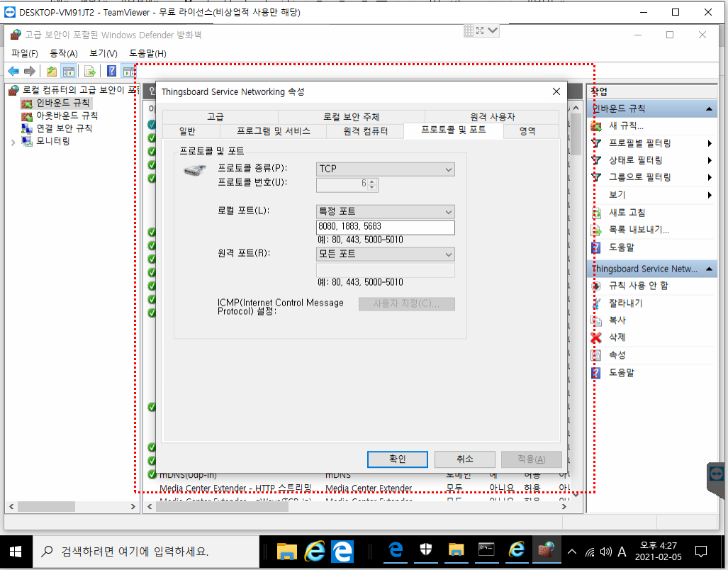Open the 동작(A) menu
Screen dimensions: 728x570
click(x=64, y=54)
